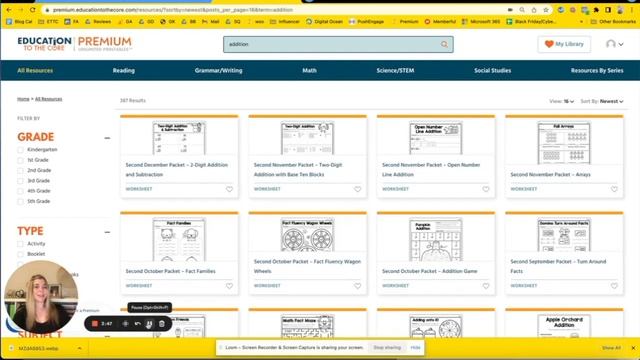Favorite the October Packet Addition Game worksheet
This screenshot has height=360, width=640.
tap(486, 286)
